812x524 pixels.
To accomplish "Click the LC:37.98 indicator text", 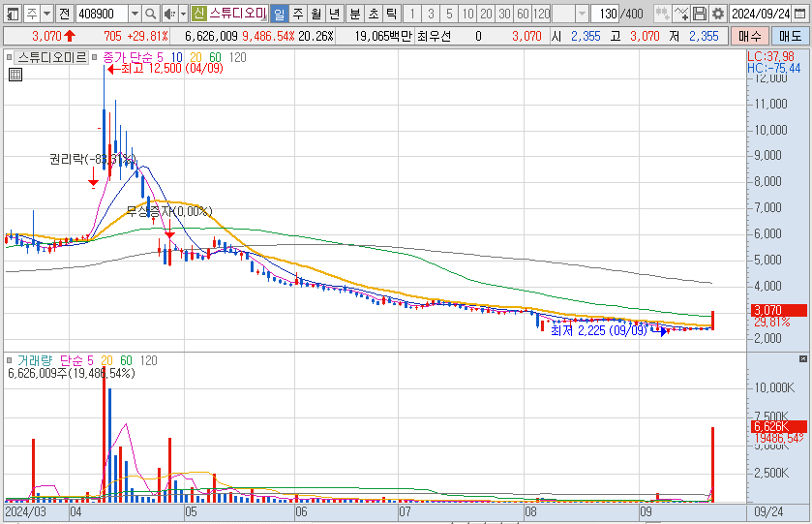I will click(x=770, y=56).
